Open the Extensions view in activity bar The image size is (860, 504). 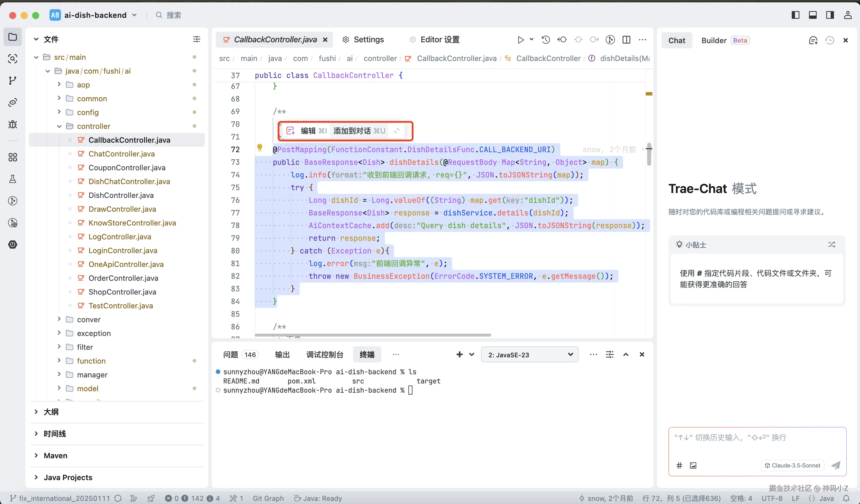point(13,157)
